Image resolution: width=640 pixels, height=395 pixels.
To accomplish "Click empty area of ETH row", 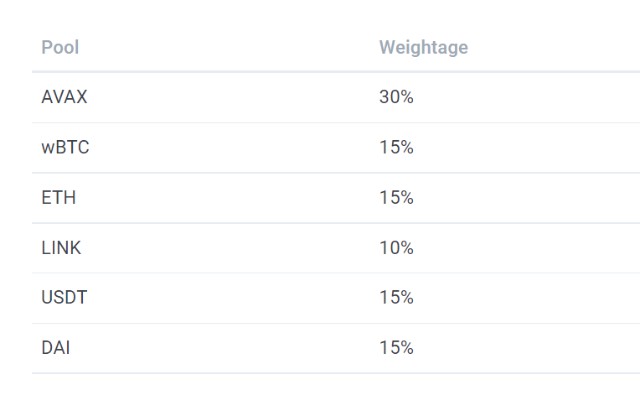I will click(229, 198).
